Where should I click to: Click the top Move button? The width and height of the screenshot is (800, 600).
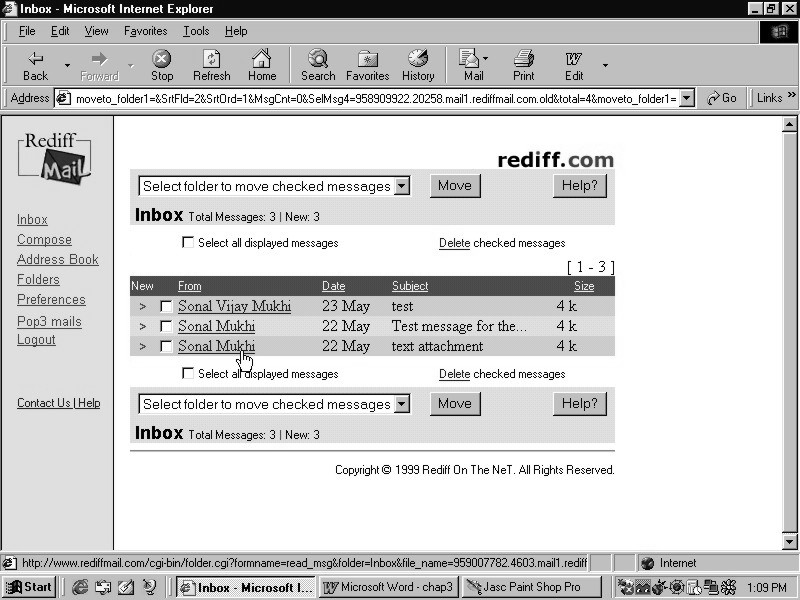tap(454, 186)
